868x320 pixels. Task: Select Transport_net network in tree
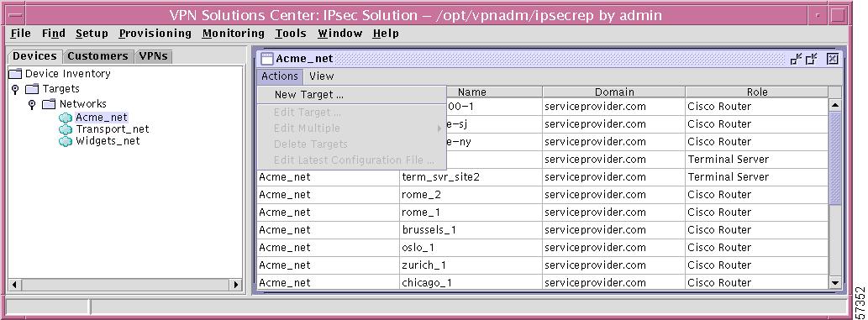pyautogui.click(x=113, y=129)
